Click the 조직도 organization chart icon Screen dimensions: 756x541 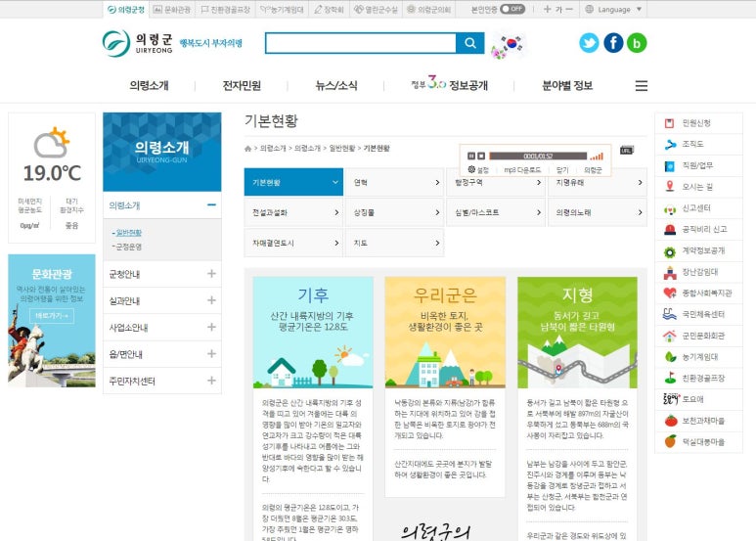(x=670, y=144)
